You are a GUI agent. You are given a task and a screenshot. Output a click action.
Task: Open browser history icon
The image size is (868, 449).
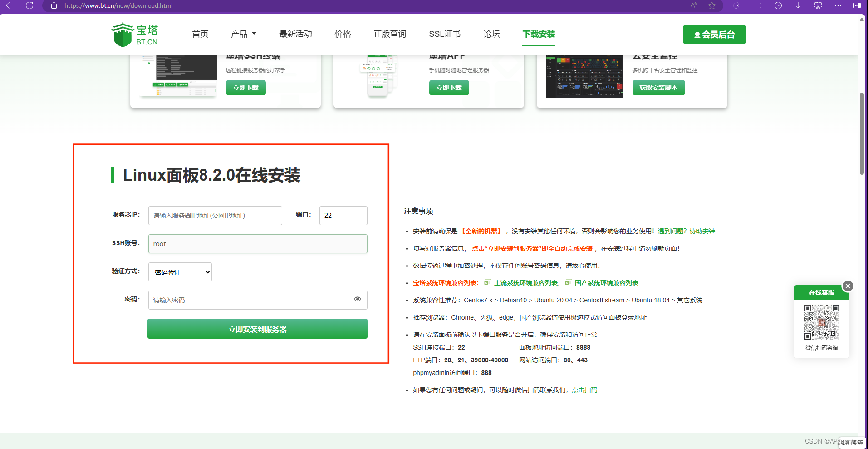[778, 5]
